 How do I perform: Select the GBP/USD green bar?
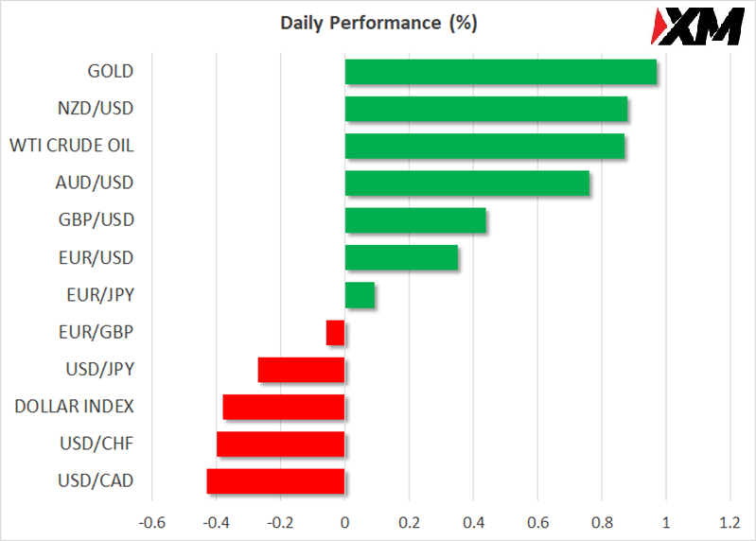(415, 220)
